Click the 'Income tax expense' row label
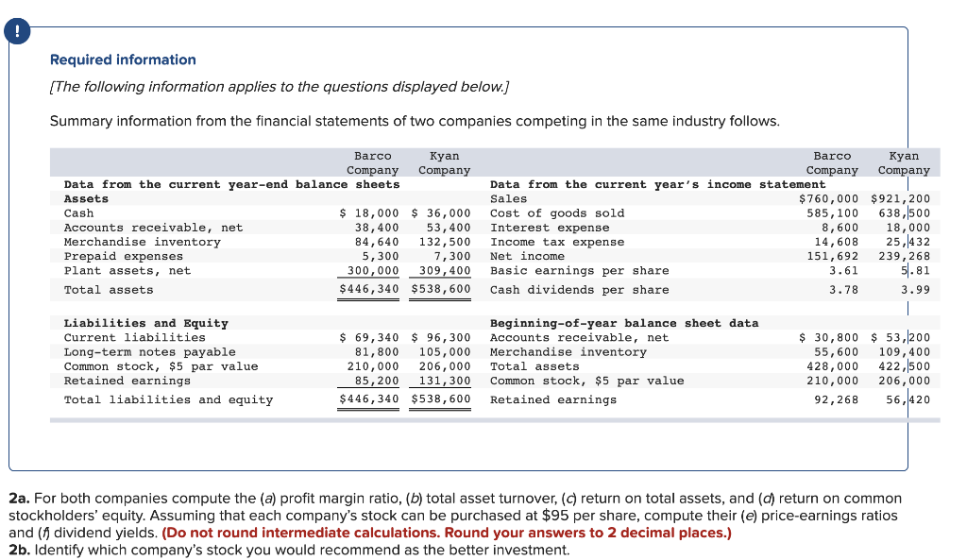967x560 pixels. coord(557,242)
